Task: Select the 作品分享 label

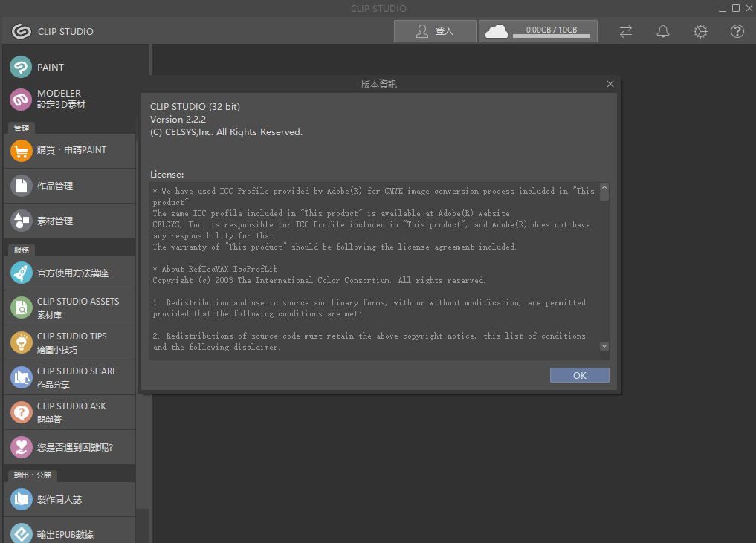Action: 54,385
